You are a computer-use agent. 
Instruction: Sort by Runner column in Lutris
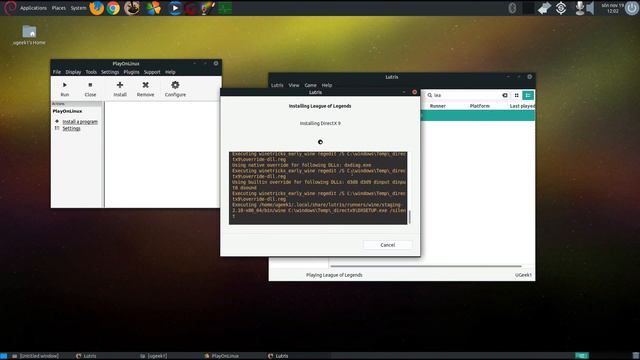pyautogui.click(x=438, y=106)
